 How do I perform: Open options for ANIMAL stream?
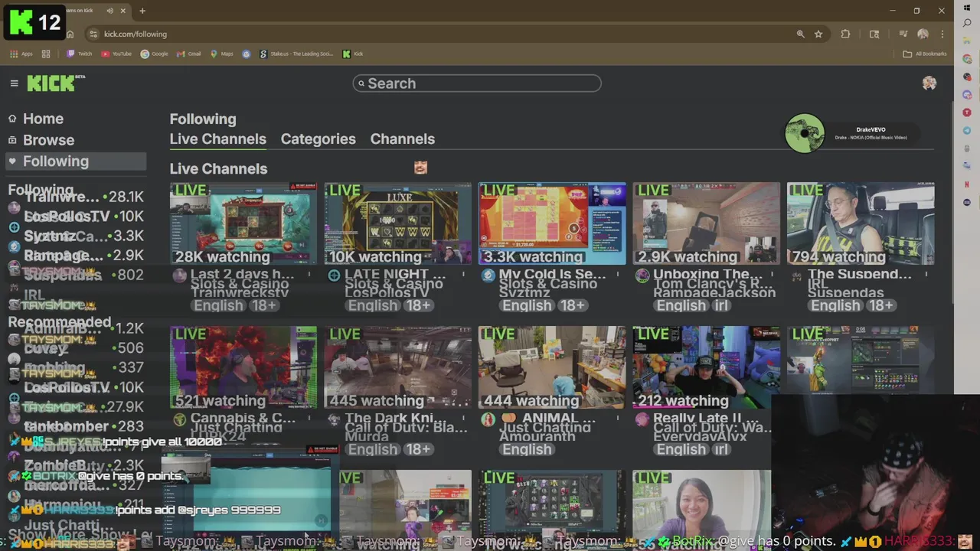pyautogui.click(x=618, y=418)
